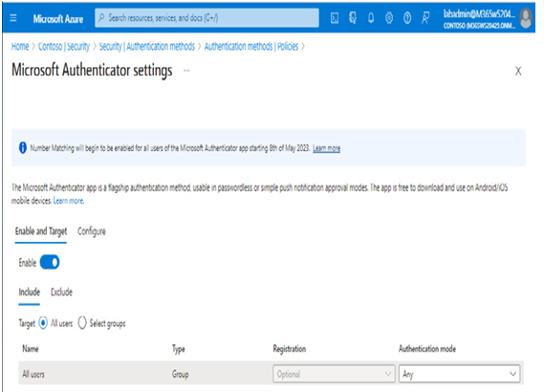Click the Type column header
Image resolution: width=544 pixels, height=392 pixels.
179,349
